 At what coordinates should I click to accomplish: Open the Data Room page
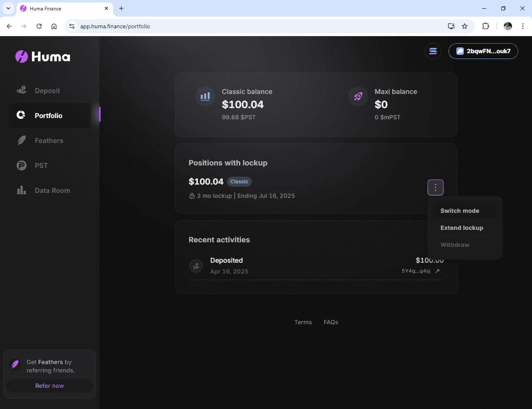(49, 190)
